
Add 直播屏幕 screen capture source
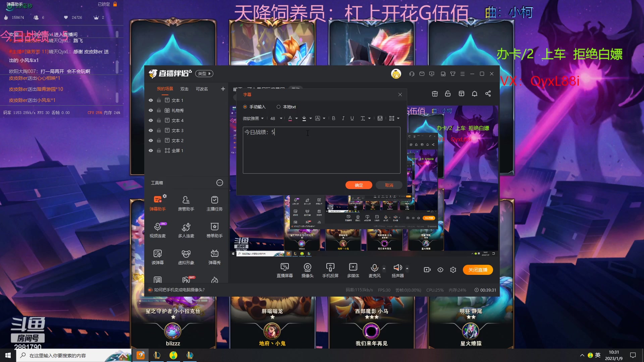284,270
